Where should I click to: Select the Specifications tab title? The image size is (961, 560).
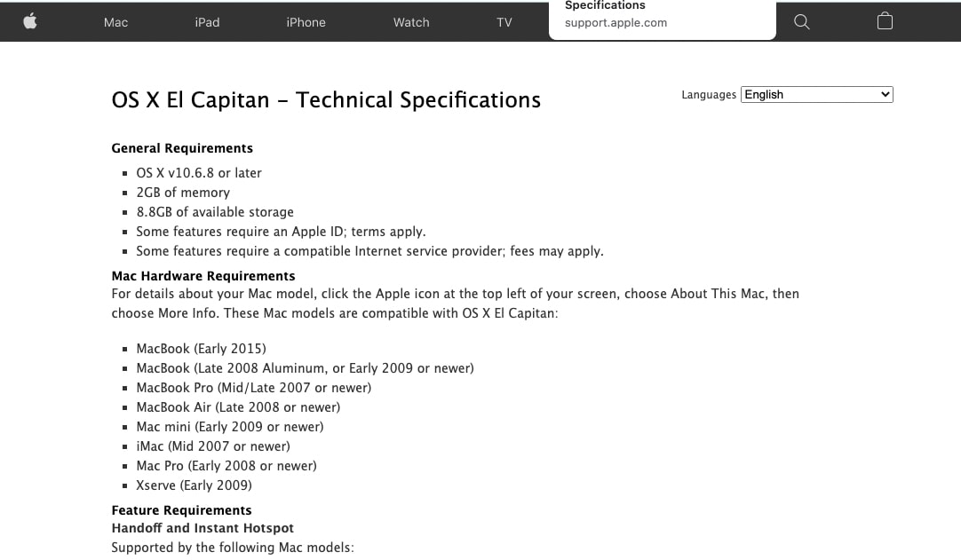(x=605, y=5)
